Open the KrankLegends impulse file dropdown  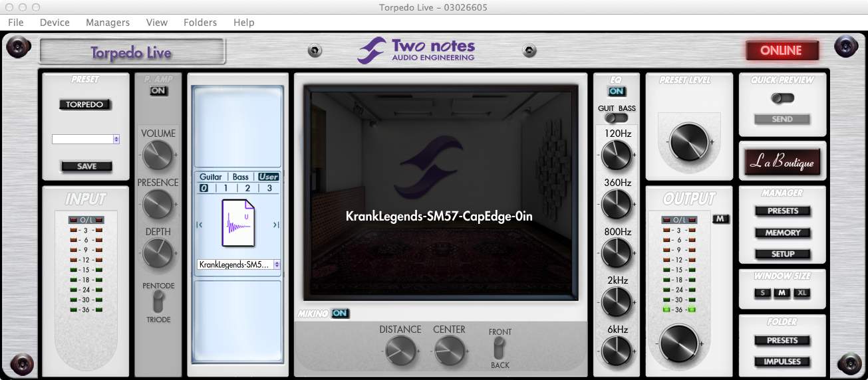(239, 264)
